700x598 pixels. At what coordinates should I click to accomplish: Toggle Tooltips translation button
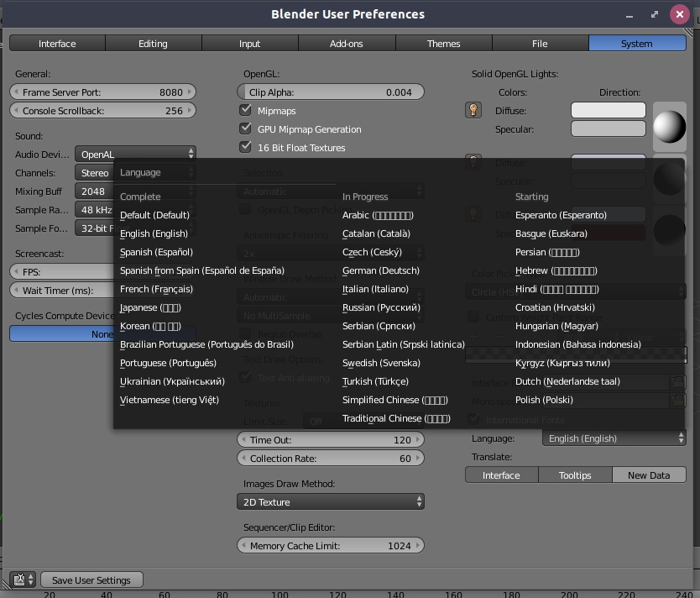tap(575, 475)
